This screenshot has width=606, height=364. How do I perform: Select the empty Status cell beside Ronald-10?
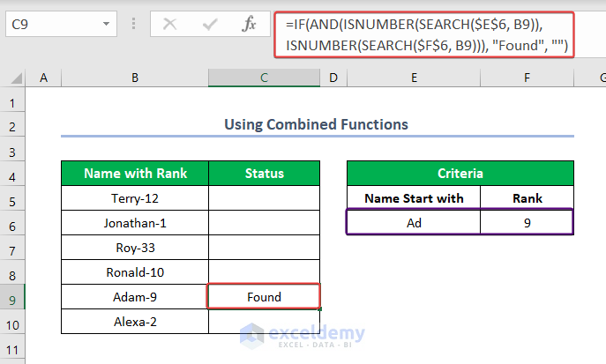click(x=265, y=272)
